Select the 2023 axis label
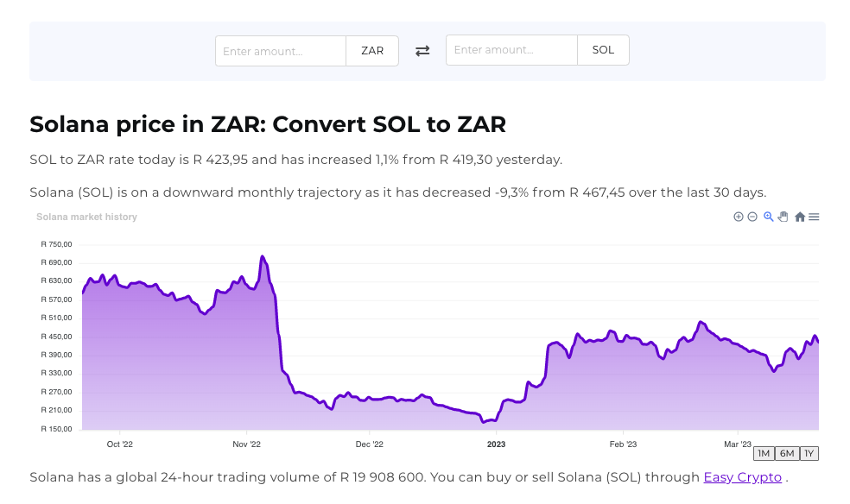 pyautogui.click(x=496, y=444)
